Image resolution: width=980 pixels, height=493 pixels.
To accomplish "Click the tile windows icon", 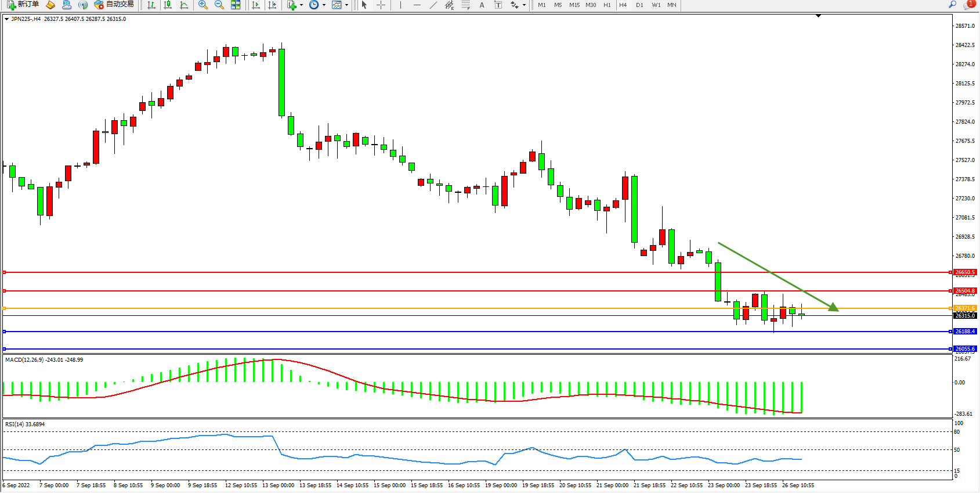I will tap(236, 5).
